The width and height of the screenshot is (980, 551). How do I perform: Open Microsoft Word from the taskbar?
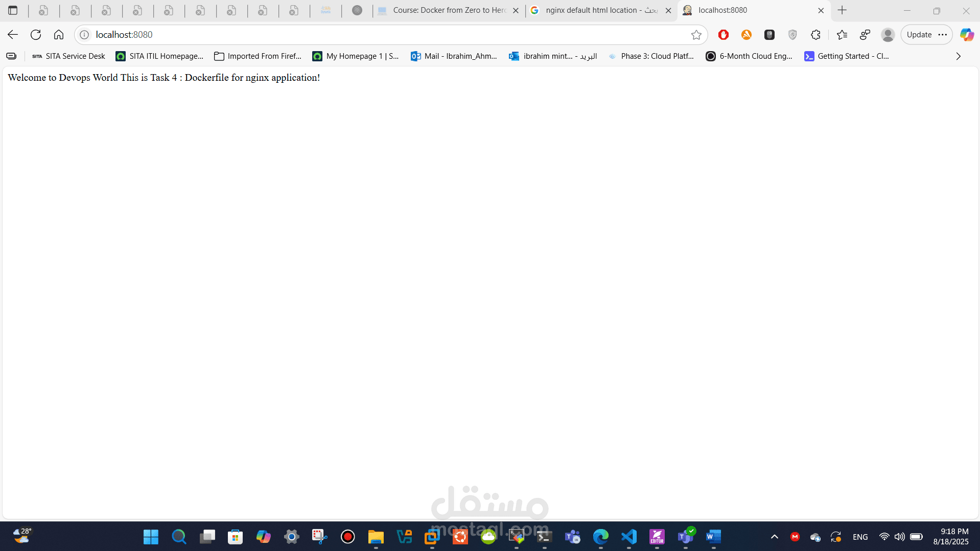pyautogui.click(x=713, y=537)
